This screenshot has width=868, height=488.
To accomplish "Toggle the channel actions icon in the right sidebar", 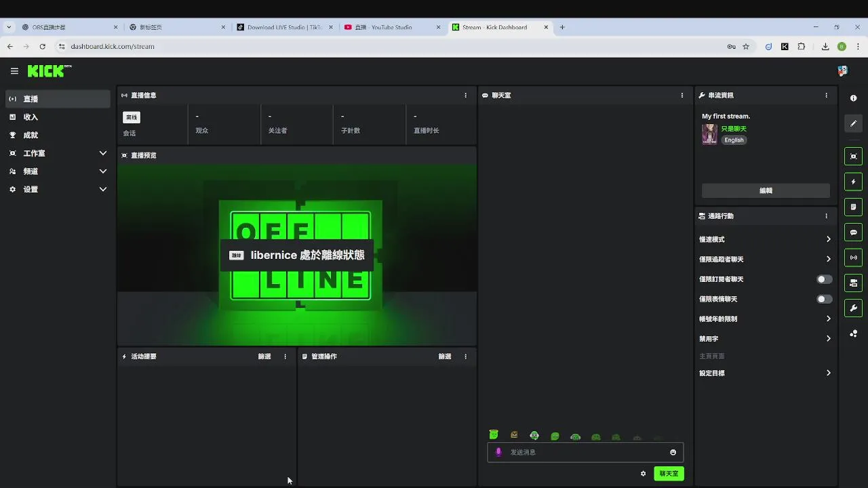I will 853,283.
